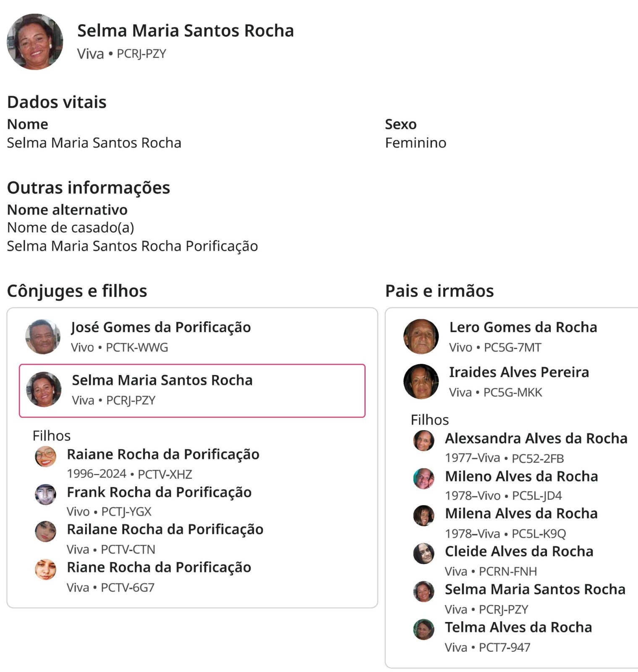
Task: Open Railane Rocha da Porificação's name link
Action: tap(165, 530)
